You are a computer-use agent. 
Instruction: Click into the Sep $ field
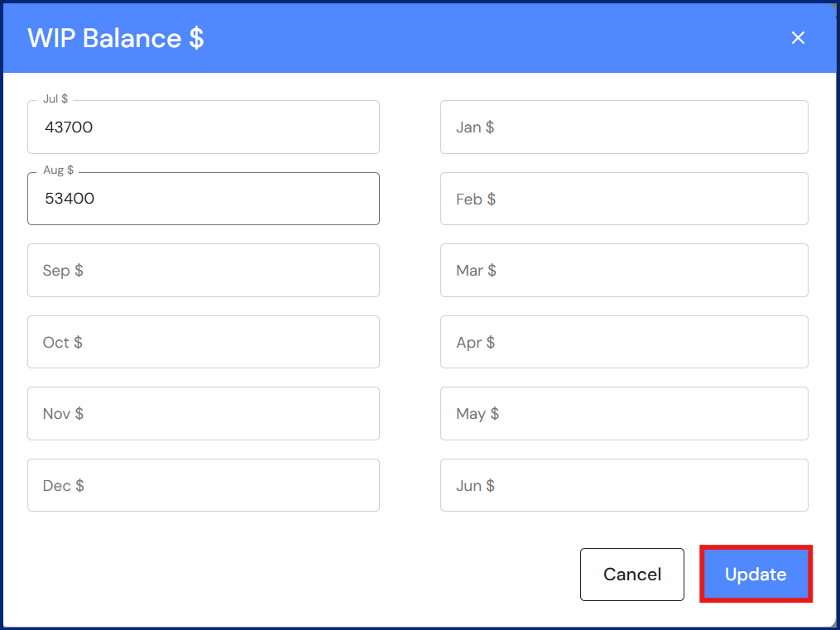(204, 271)
